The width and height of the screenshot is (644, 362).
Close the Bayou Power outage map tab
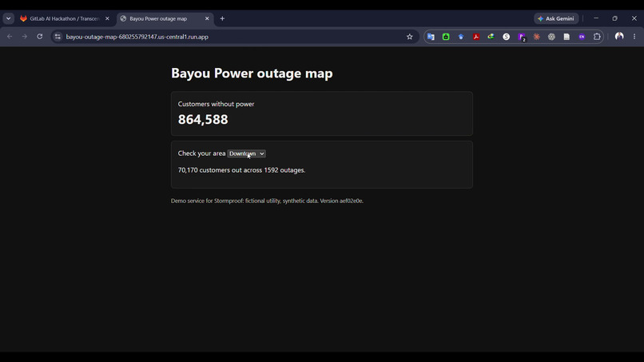(x=207, y=18)
